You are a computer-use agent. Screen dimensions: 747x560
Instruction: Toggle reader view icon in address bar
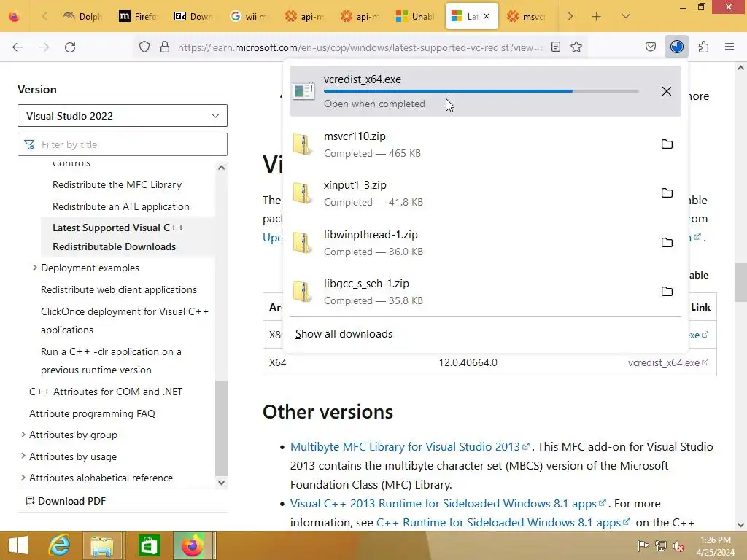coord(555,47)
